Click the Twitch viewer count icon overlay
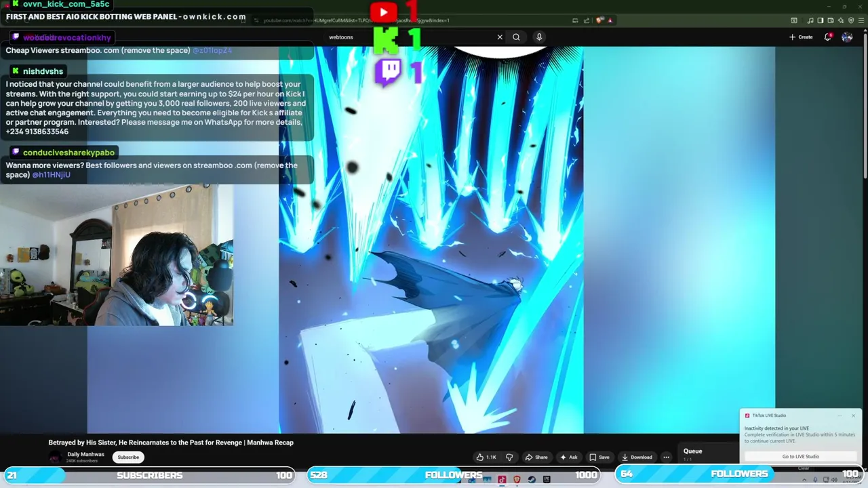868x488 pixels. point(388,73)
